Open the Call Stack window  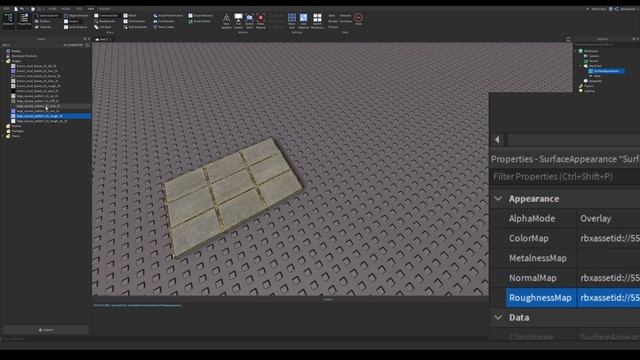pos(103,27)
